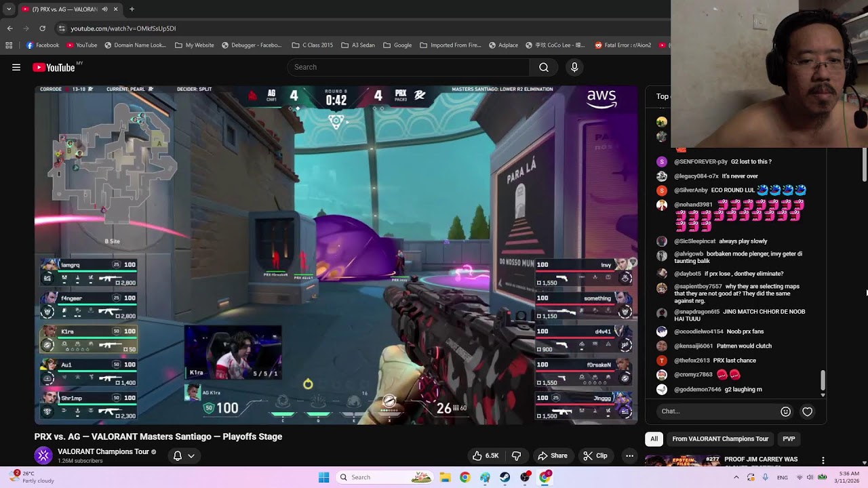Open a new browser tab

[x=132, y=9]
